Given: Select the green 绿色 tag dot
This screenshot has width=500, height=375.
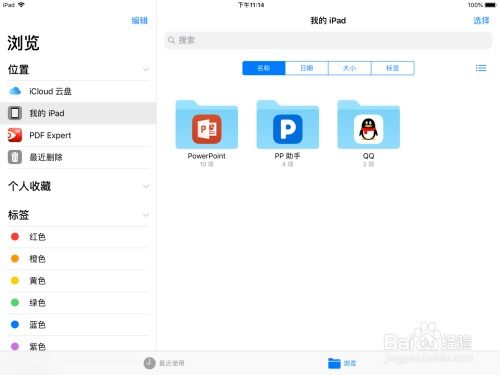Looking at the screenshot, I should tap(15, 302).
